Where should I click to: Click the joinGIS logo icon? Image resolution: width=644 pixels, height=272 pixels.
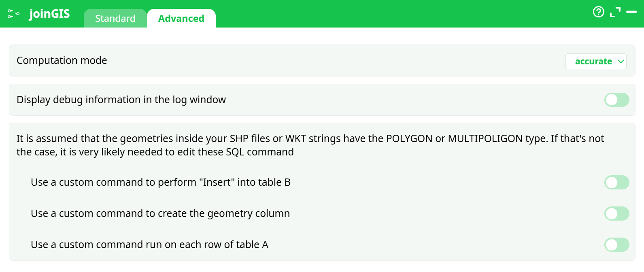(x=13, y=14)
